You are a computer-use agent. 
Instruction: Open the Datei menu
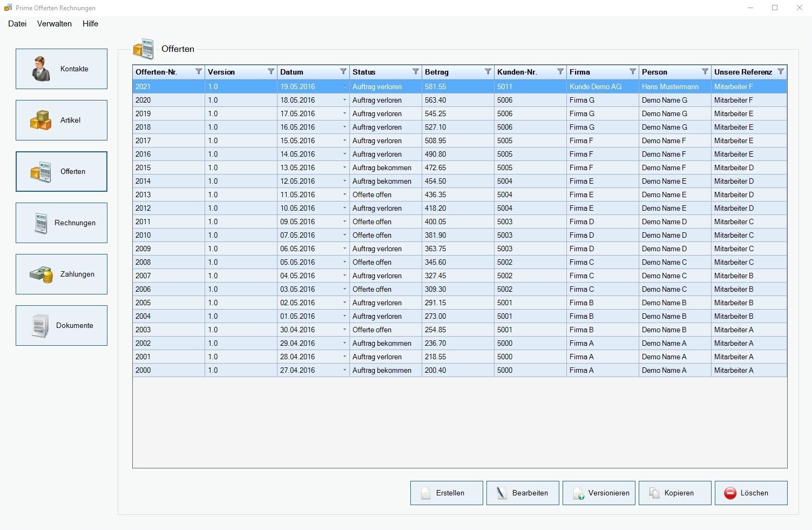(17, 24)
